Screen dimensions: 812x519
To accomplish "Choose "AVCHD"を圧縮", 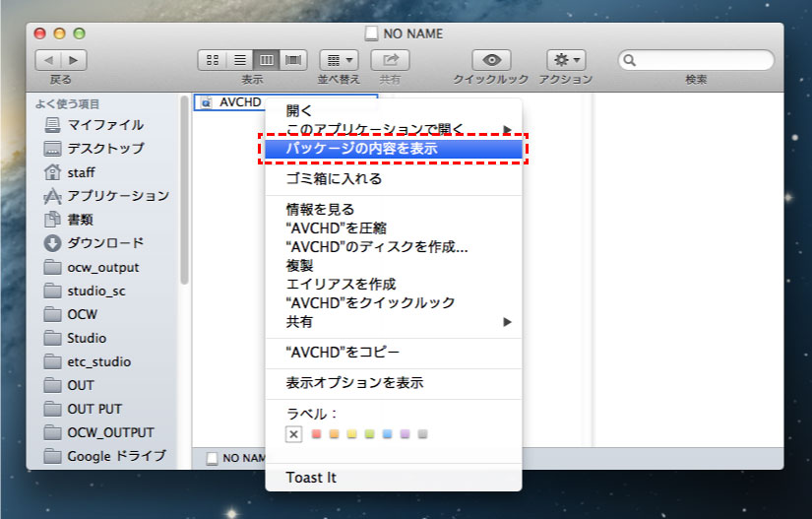I will [x=393, y=227].
